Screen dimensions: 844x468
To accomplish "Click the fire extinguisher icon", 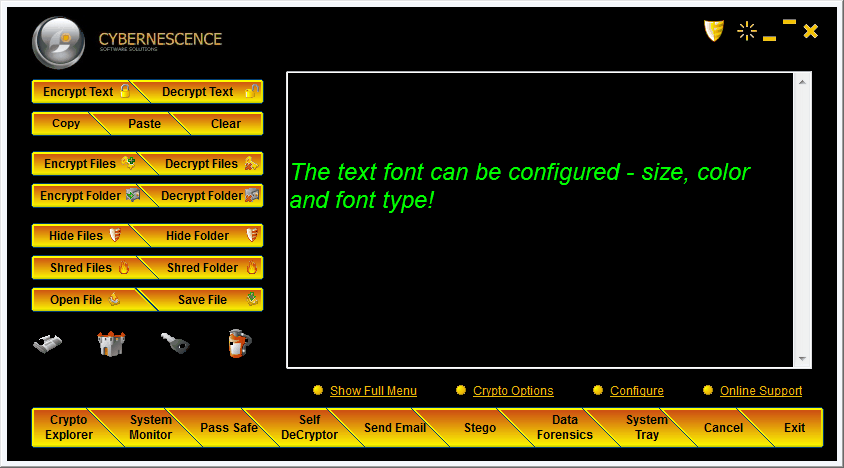I will click(240, 344).
